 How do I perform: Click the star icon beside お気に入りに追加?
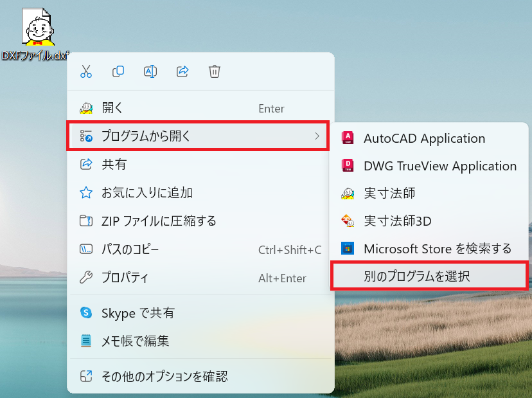tap(86, 192)
